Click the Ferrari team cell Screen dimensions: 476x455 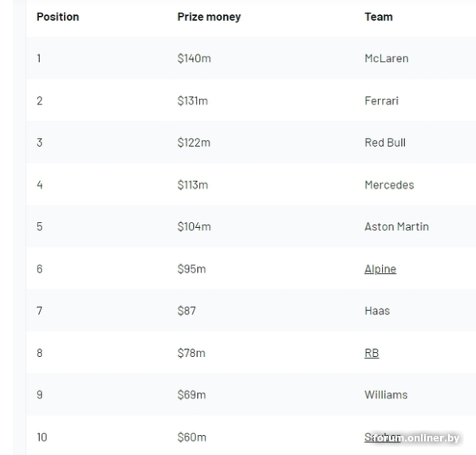[x=381, y=100]
